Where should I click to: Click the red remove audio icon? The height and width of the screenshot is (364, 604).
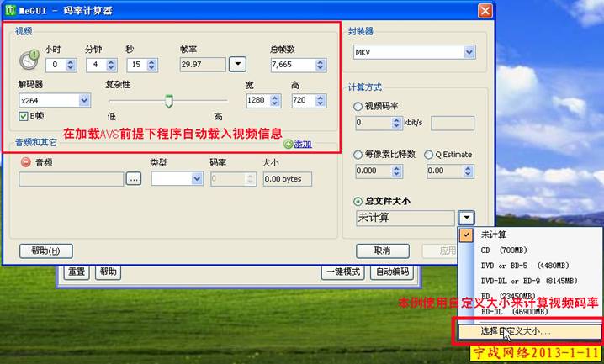tap(26, 162)
